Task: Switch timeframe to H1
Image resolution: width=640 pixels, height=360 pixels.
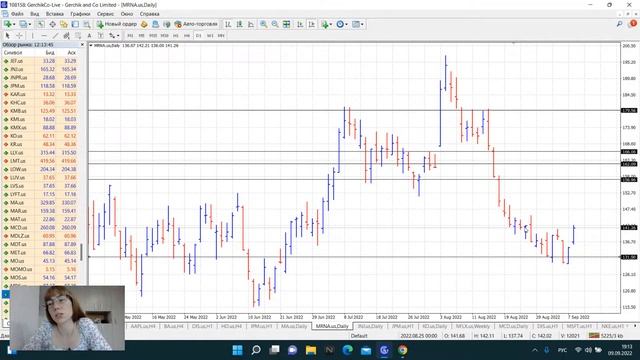Action: [176, 36]
